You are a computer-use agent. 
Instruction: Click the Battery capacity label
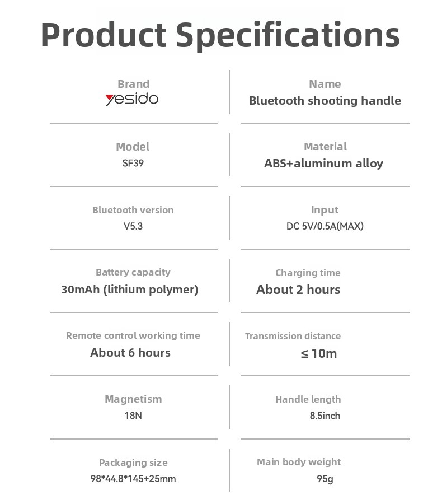point(133,273)
